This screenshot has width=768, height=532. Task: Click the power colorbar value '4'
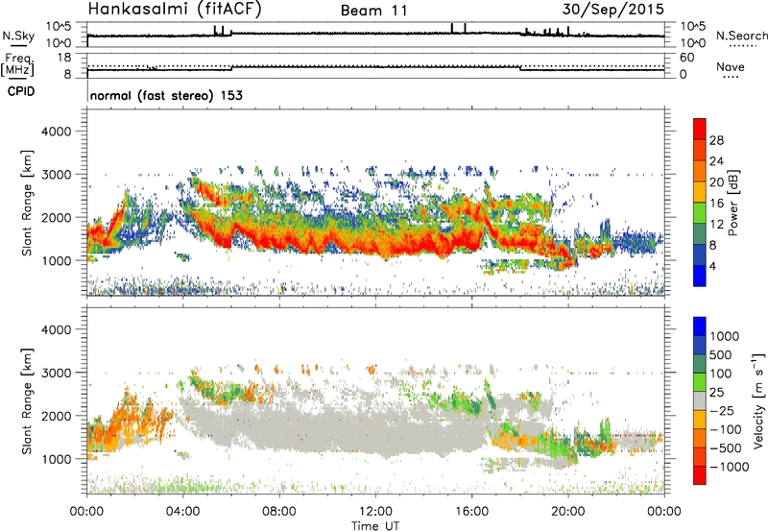coord(712,266)
